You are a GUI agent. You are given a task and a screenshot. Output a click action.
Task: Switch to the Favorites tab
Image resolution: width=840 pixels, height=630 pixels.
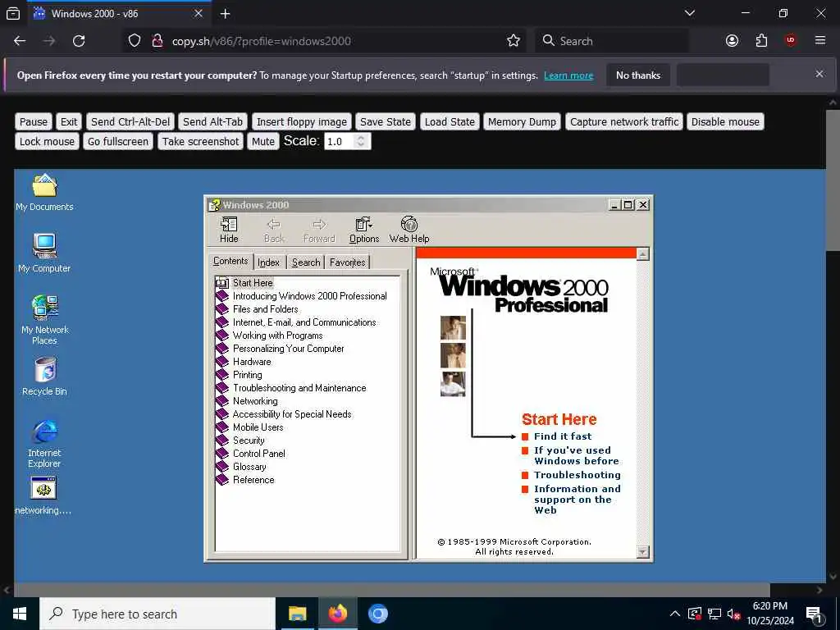pyautogui.click(x=347, y=262)
